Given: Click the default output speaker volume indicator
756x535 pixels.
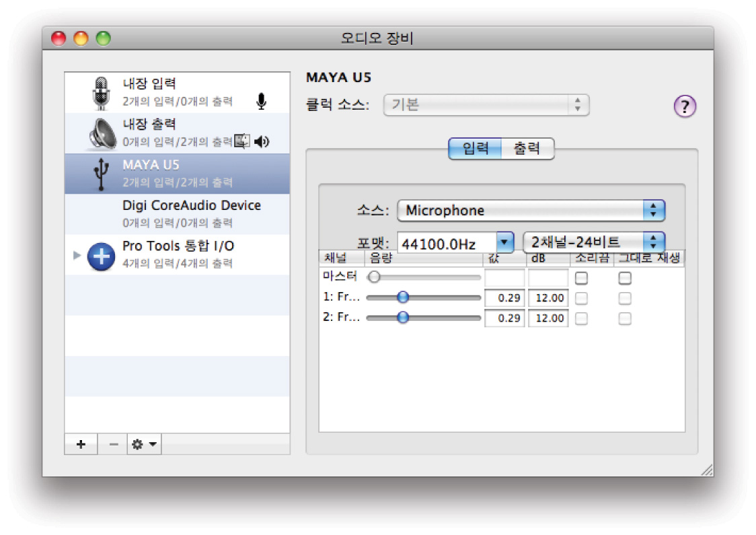Looking at the screenshot, I should click(262, 141).
